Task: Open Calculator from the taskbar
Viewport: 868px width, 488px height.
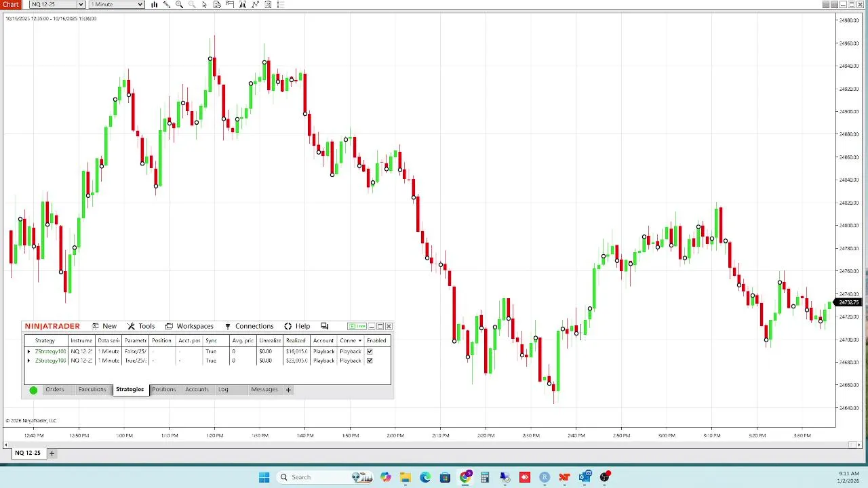Action: [485, 477]
